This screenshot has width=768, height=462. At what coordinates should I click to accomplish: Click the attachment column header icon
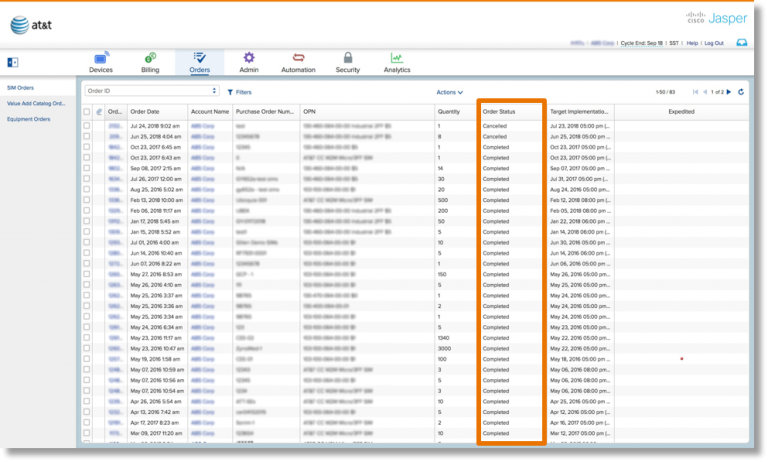[99, 112]
